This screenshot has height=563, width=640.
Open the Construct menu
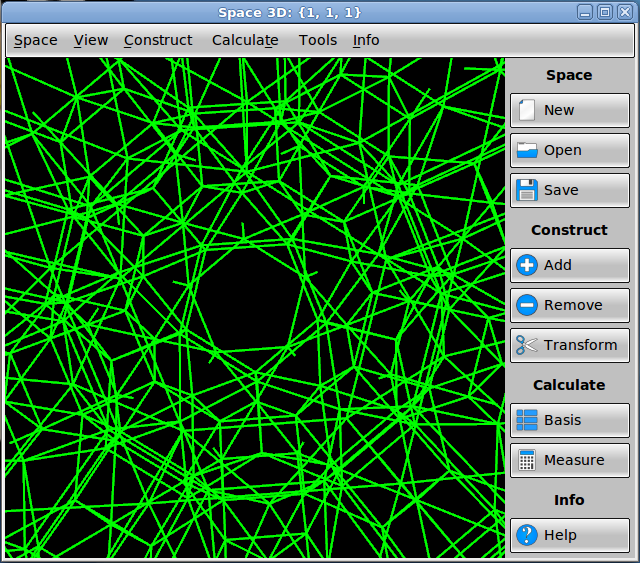158,40
